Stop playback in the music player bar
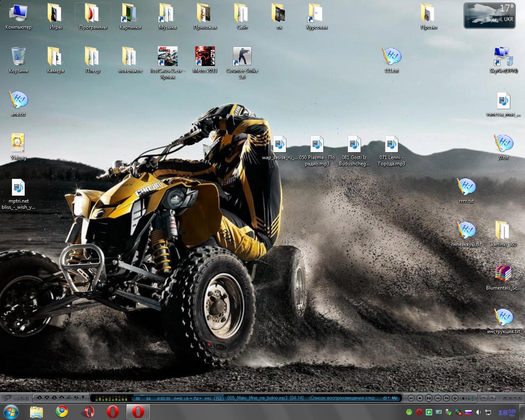This screenshot has width=525, height=420. (420, 398)
